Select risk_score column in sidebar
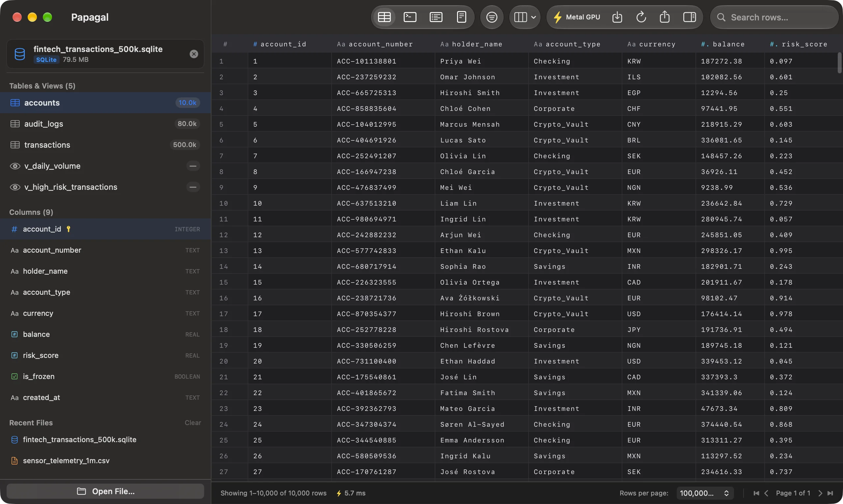The height and width of the screenshot is (504, 843). click(105, 355)
